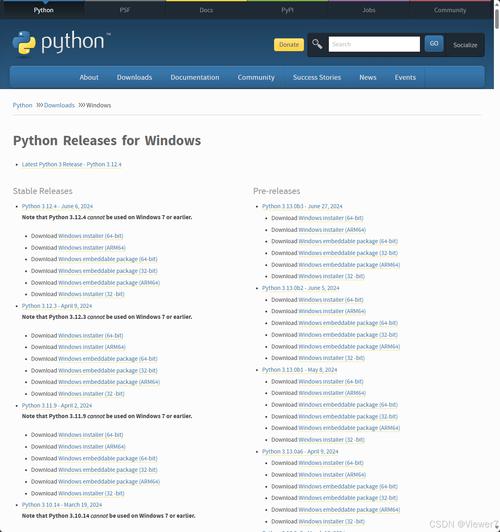Screen dimensions: 500x532
Task: Download Python 3.13.0b2 Windows installer (64-bit)
Action: click(x=331, y=300)
